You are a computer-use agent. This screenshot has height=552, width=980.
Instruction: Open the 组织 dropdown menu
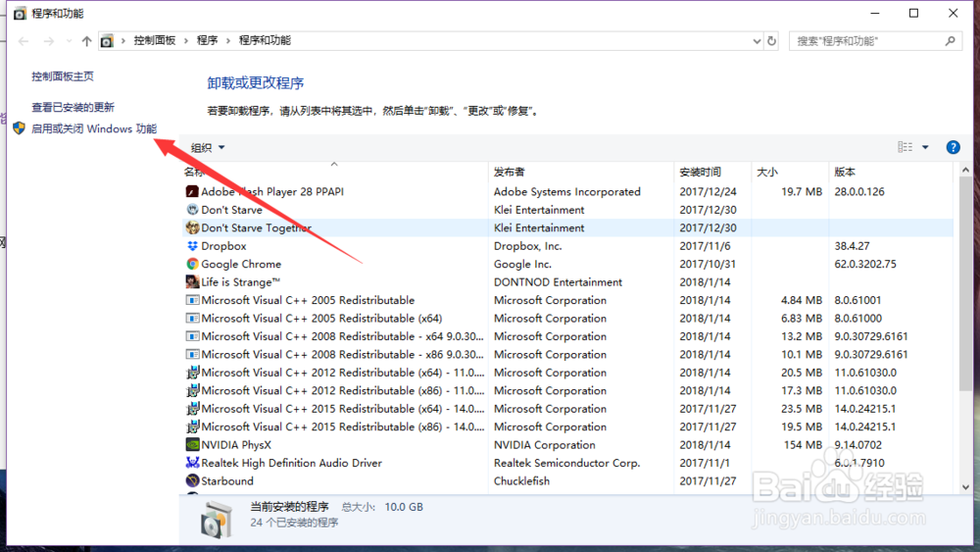point(208,147)
